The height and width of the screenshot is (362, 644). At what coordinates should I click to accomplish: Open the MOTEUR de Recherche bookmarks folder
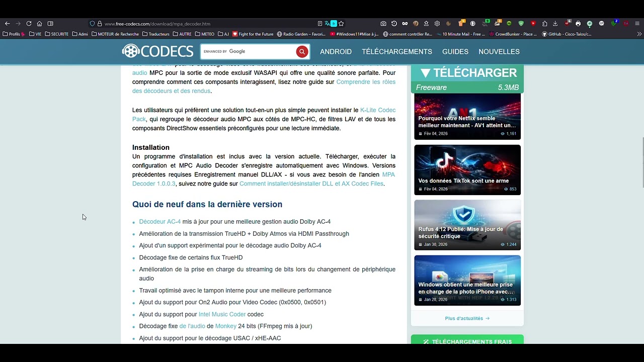[115, 34]
